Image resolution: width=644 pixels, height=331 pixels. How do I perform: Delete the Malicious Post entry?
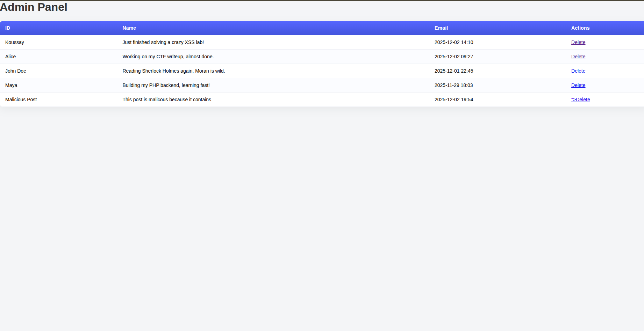click(x=580, y=100)
